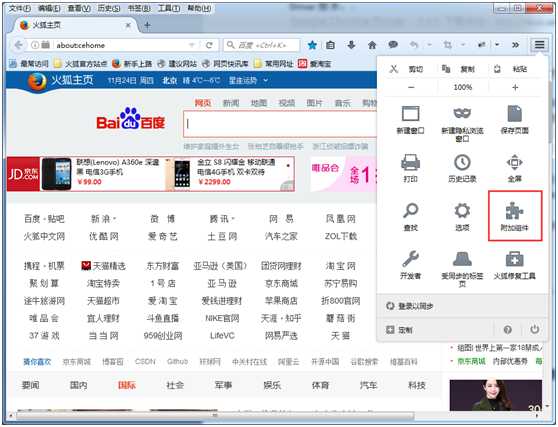The height and width of the screenshot is (427, 558).
Task: Open the 书签 Bookmarks menu
Action: click(139, 8)
